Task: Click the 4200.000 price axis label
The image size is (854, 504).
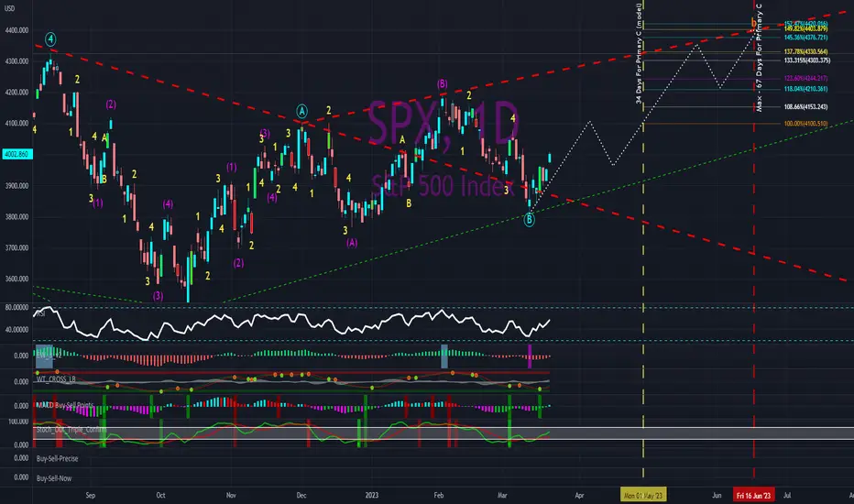Action: click(x=16, y=93)
